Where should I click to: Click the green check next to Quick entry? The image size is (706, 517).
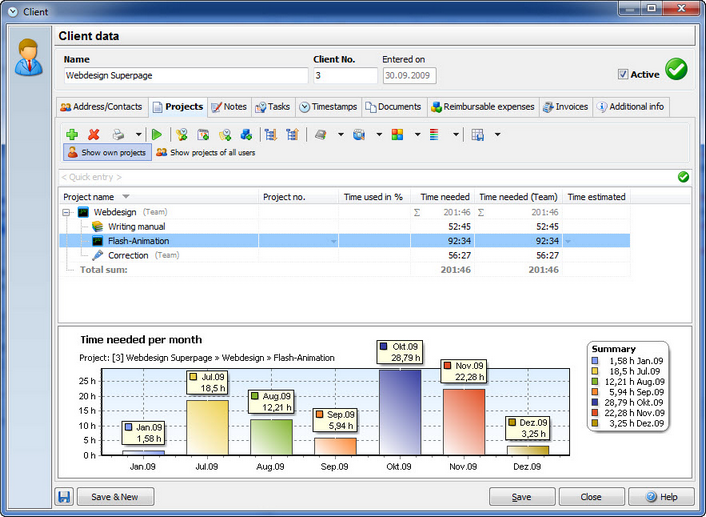click(683, 177)
